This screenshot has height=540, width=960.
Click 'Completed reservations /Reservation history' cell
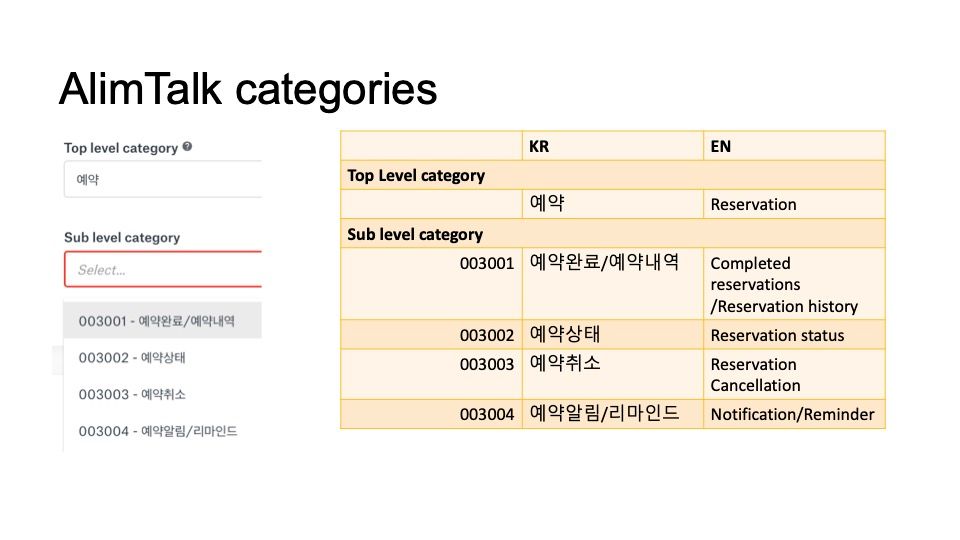click(x=794, y=283)
